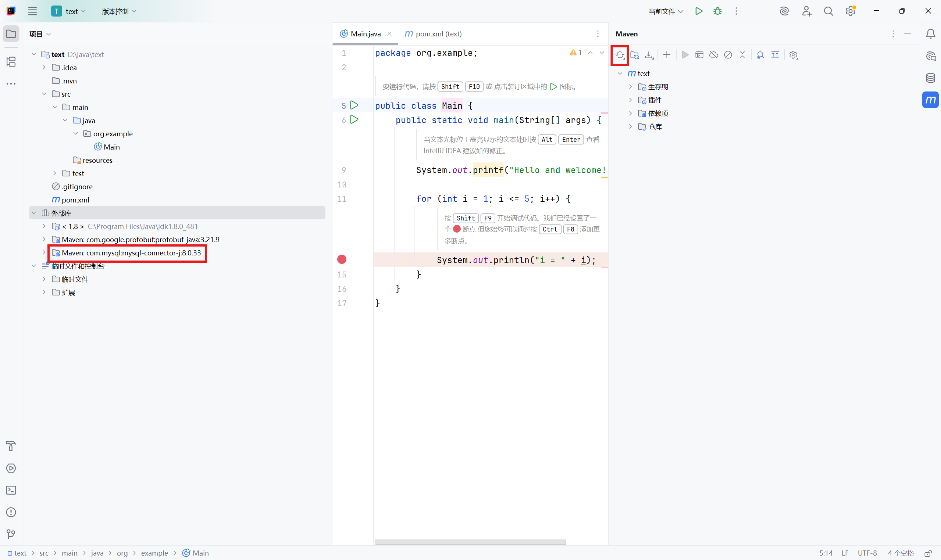
Task: Toggle the Project tool window folder icon
Action: 11,34
